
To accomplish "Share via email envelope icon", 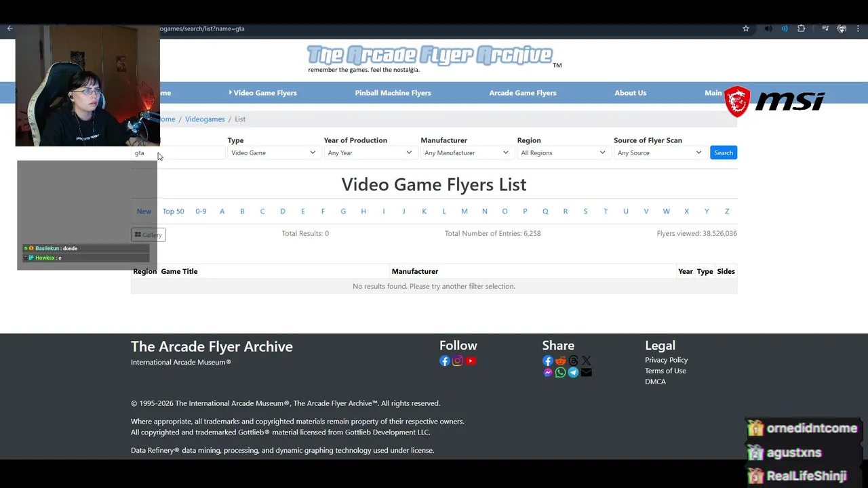I will coord(587,372).
